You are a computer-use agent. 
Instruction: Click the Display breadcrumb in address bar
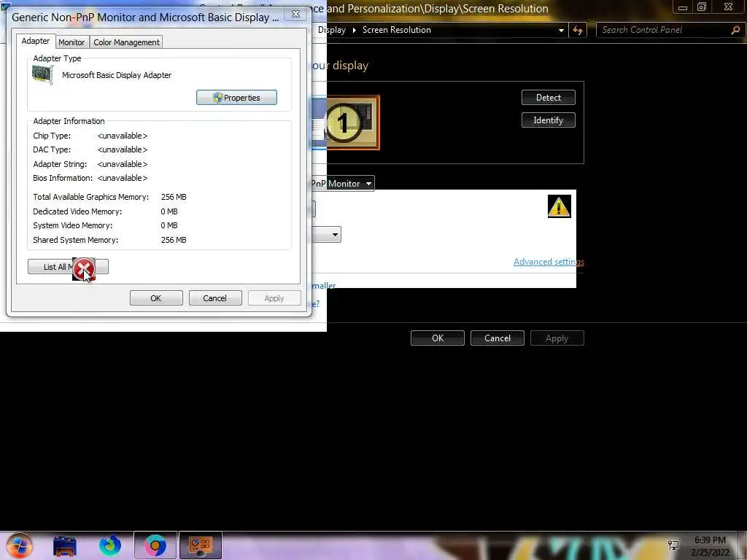tap(332, 30)
